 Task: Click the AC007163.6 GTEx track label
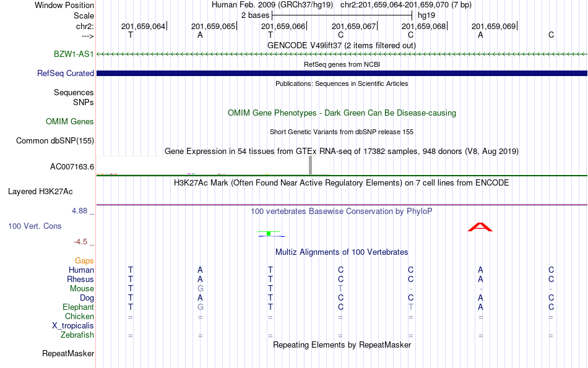coord(72,166)
